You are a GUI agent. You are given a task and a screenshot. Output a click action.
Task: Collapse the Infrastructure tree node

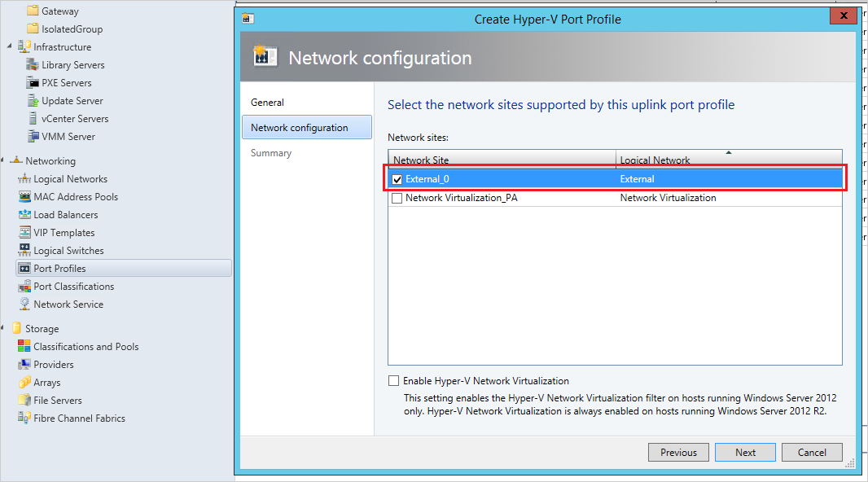tap(9, 46)
